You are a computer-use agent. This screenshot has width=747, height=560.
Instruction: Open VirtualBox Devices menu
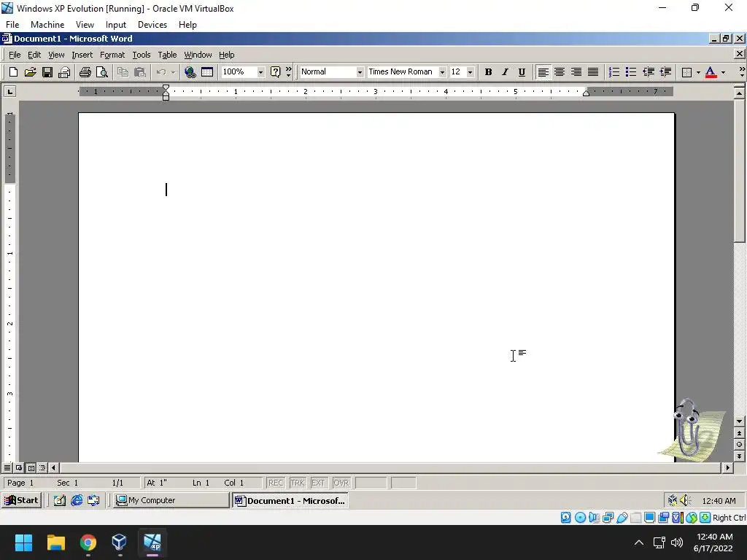click(x=152, y=25)
